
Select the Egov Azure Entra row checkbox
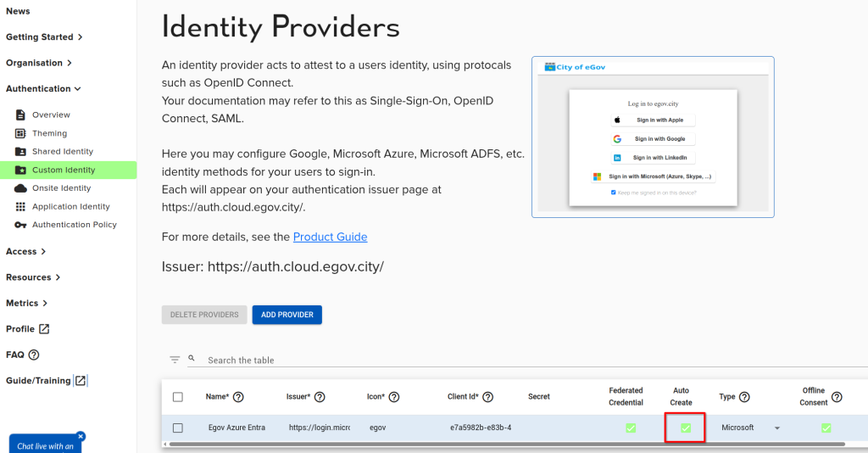point(178,428)
